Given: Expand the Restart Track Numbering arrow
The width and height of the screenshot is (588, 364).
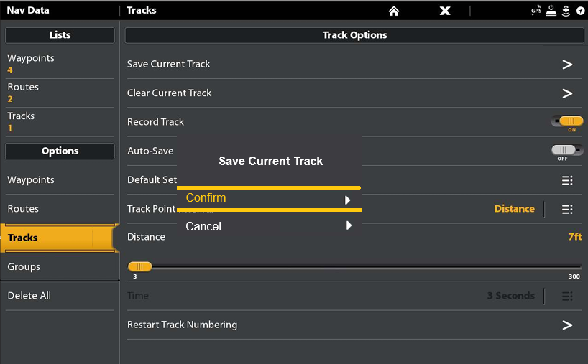Looking at the screenshot, I should (567, 325).
